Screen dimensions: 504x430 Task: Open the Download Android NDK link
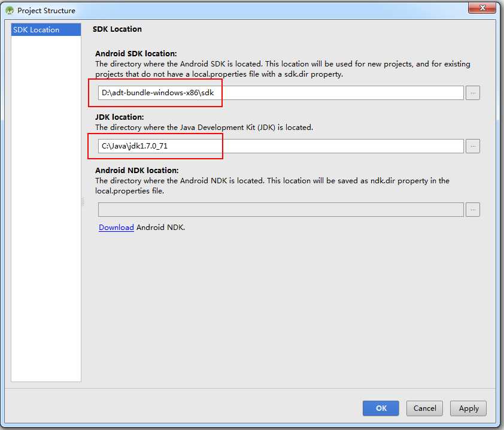click(x=116, y=228)
